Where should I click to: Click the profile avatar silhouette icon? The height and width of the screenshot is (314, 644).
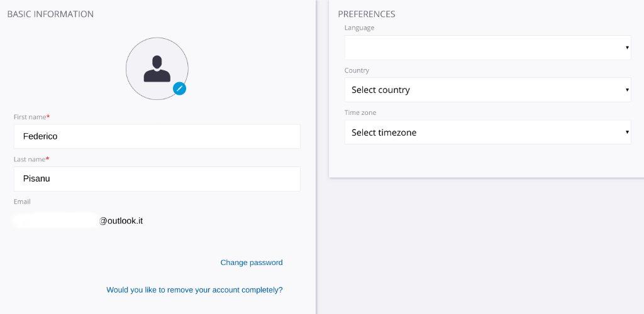tap(157, 69)
